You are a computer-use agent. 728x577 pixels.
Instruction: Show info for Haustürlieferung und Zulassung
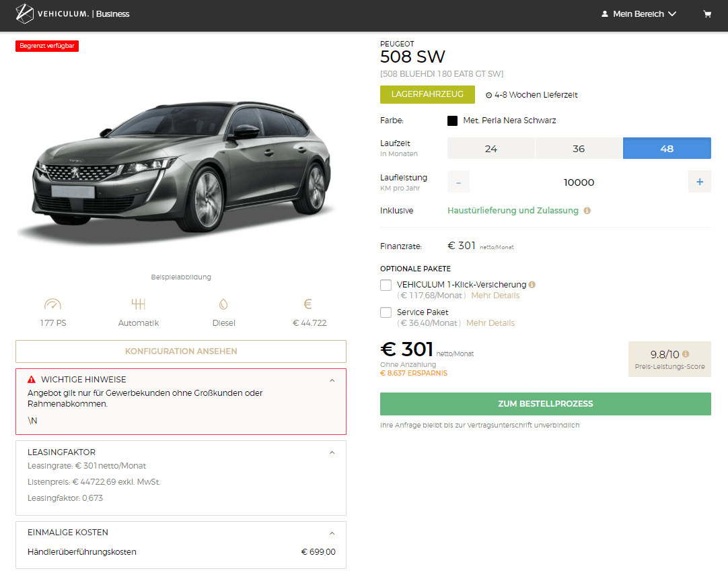(x=587, y=211)
